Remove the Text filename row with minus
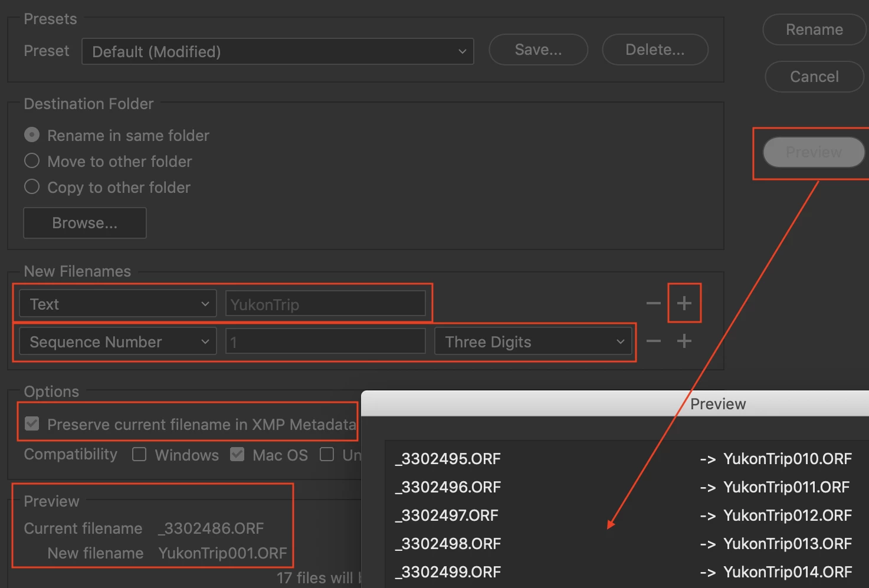Viewport: 869px width, 588px height. click(653, 304)
